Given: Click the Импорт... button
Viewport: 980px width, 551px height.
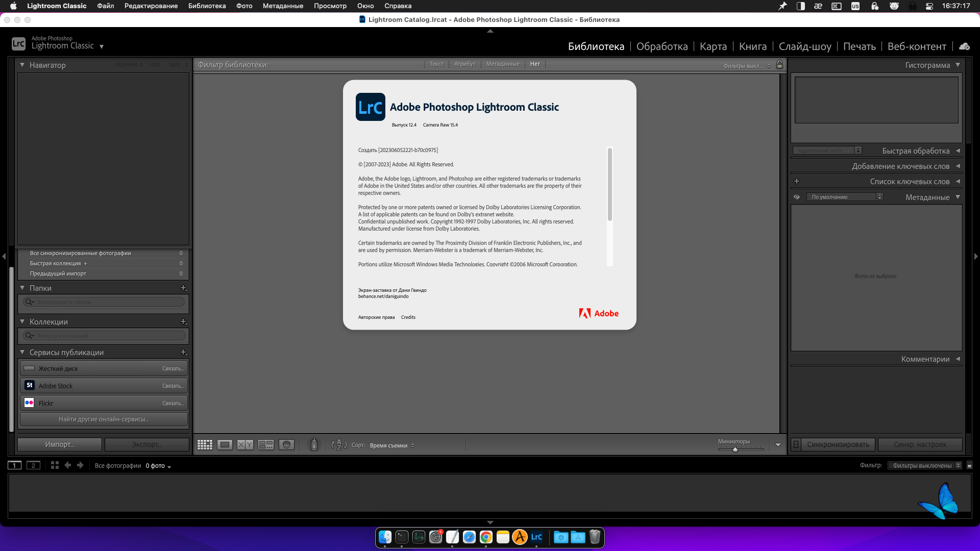Looking at the screenshot, I should click(x=59, y=444).
